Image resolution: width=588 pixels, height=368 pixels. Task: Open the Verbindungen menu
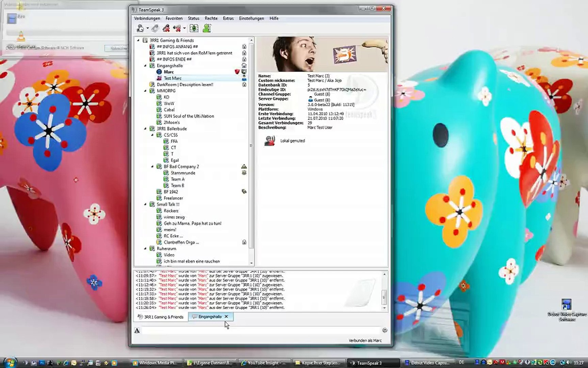147,18
